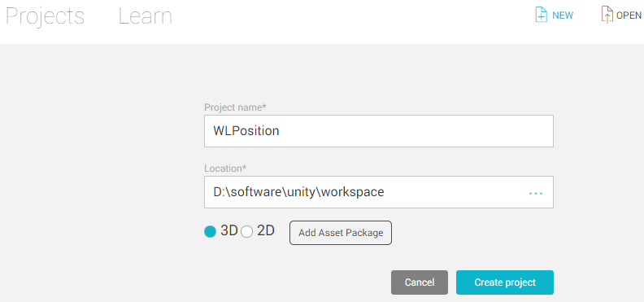644x302 pixels.
Task: Click the NEW project document icon
Action: (x=541, y=15)
